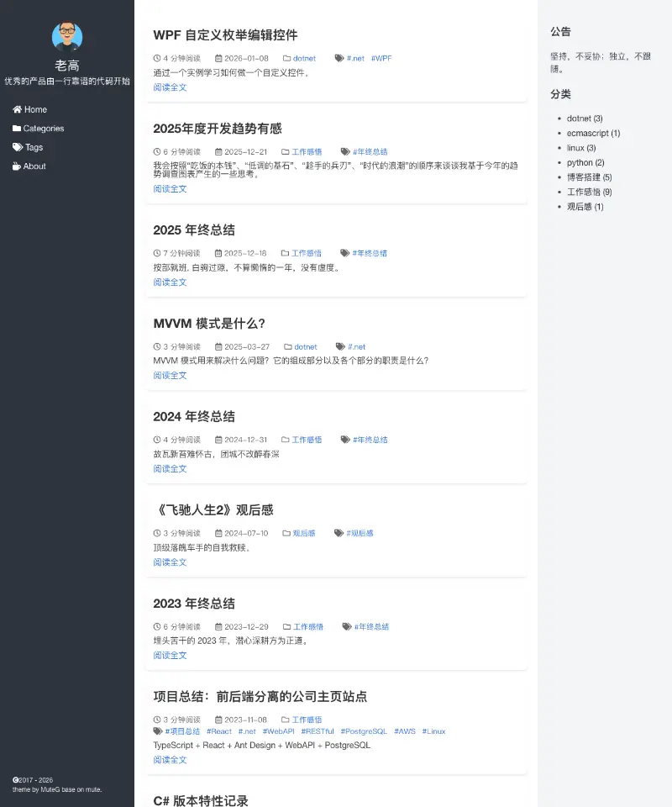Select dotnet (3) in 分类 sidebar
Screen dimensions: 672x807
[x=585, y=119]
